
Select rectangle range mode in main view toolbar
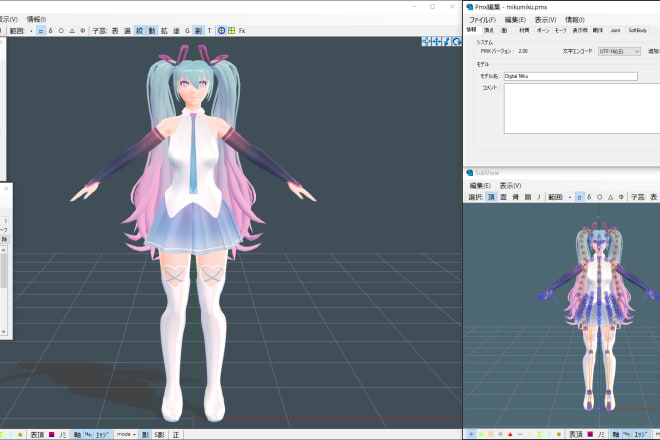41,31
